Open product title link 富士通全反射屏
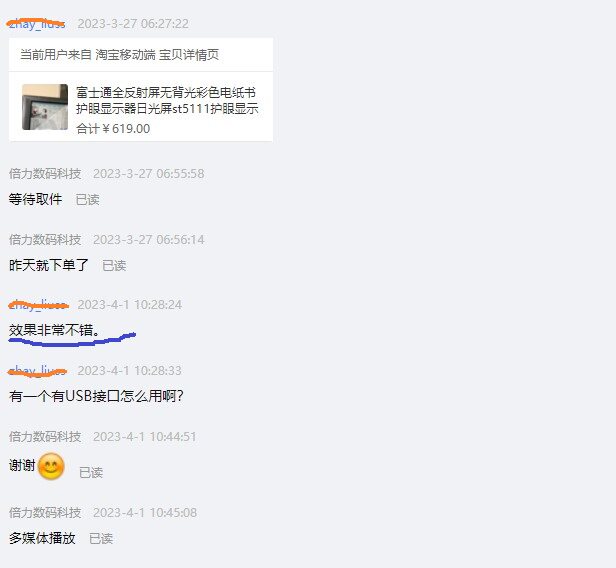This screenshot has width=616, height=568. coord(167,100)
